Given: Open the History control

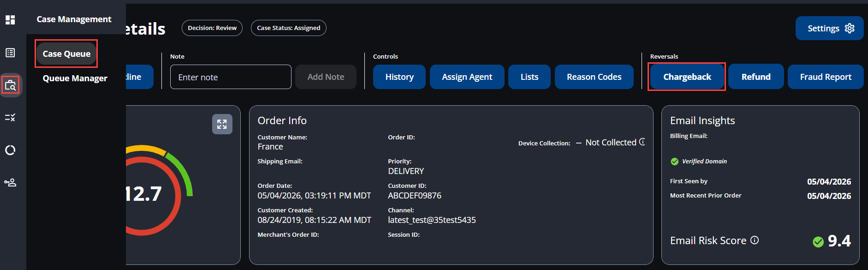Looking at the screenshot, I should (399, 77).
